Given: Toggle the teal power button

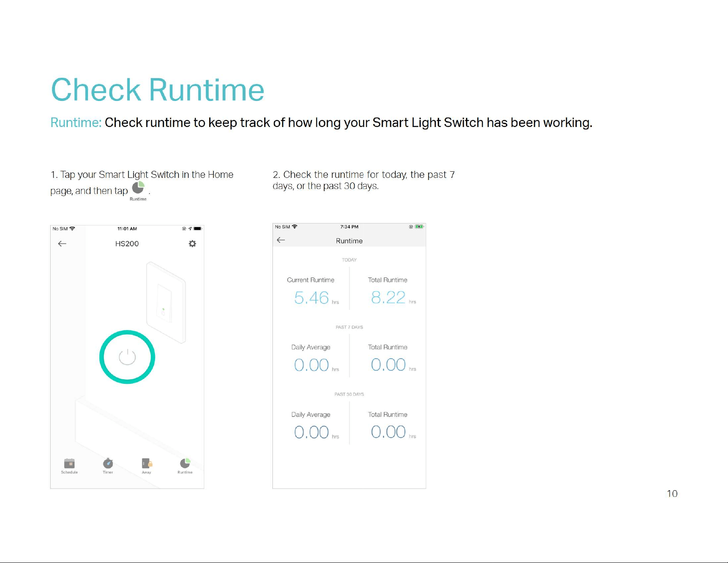Looking at the screenshot, I should point(127,357).
